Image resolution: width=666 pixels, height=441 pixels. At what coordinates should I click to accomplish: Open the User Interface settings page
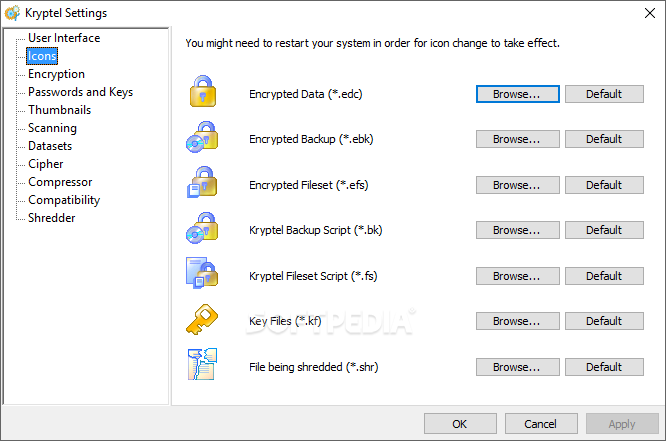coord(64,38)
